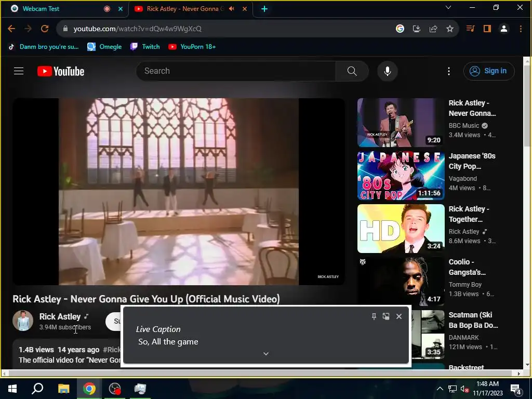
Task: Click the OBS recording taskbar icon
Action: coord(115,389)
